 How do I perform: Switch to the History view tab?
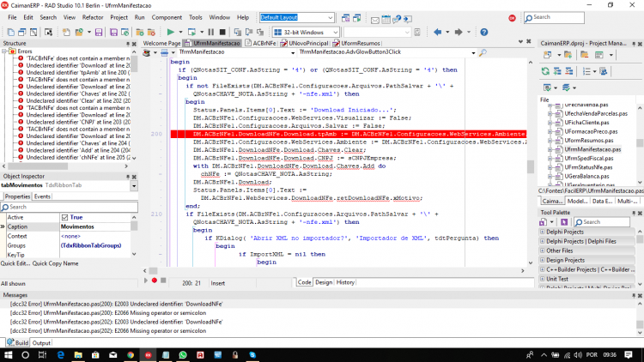(x=345, y=282)
